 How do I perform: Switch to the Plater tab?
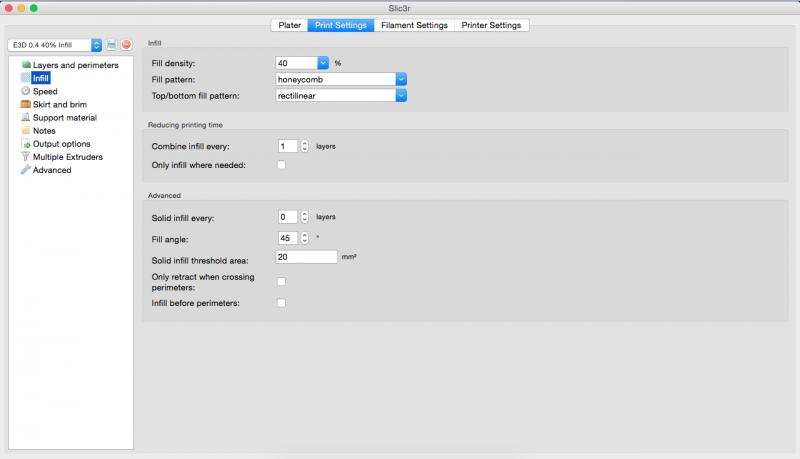click(x=289, y=25)
